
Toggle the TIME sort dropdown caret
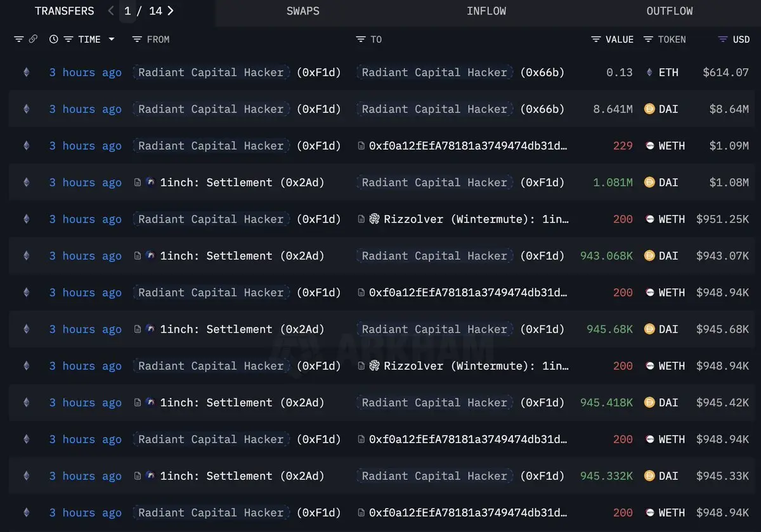pyautogui.click(x=112, y=39)
